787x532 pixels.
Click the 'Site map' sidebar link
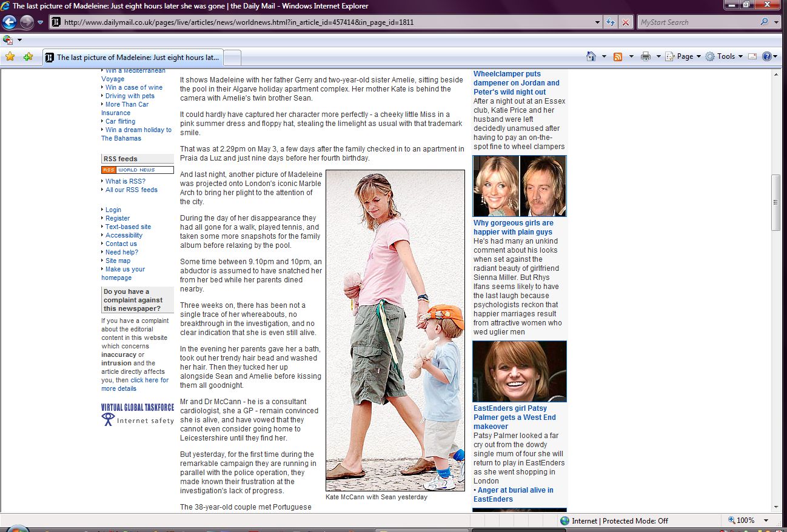(118, 261)
